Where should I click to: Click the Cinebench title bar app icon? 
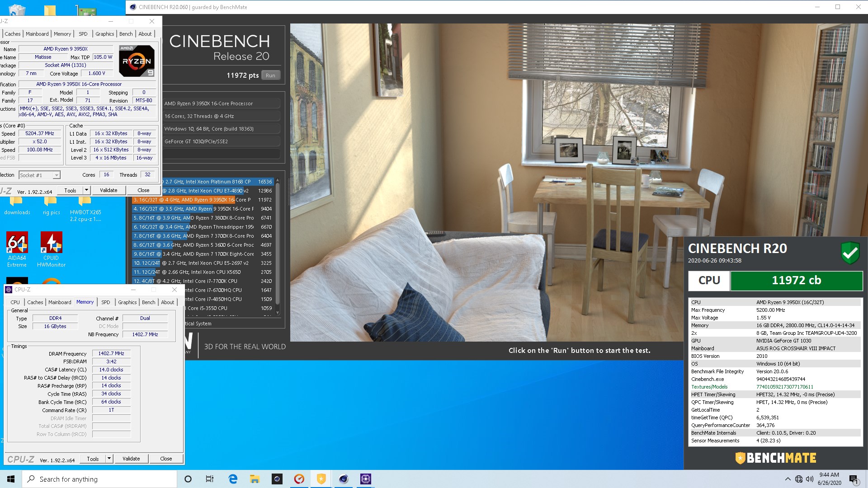pyautogui.click(x=132, y=7)
